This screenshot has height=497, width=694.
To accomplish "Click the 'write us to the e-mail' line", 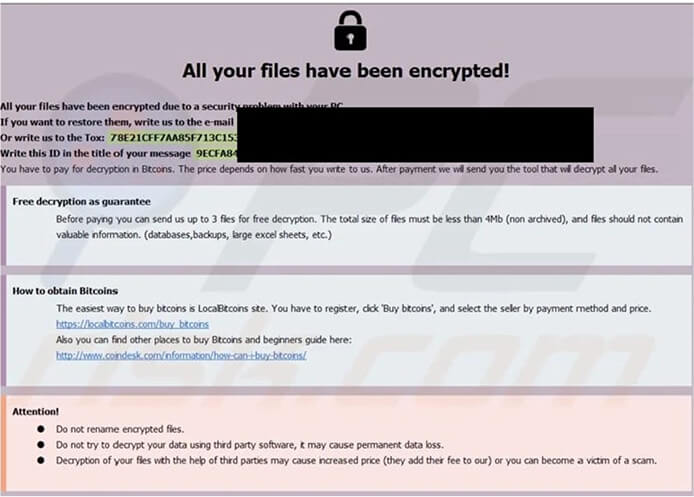I will point(117,122).
